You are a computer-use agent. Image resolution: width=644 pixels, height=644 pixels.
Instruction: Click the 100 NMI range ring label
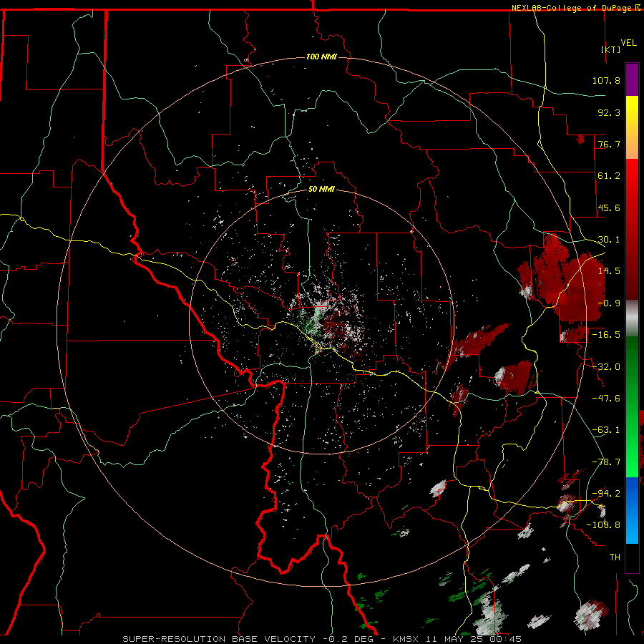pos(321,57)
